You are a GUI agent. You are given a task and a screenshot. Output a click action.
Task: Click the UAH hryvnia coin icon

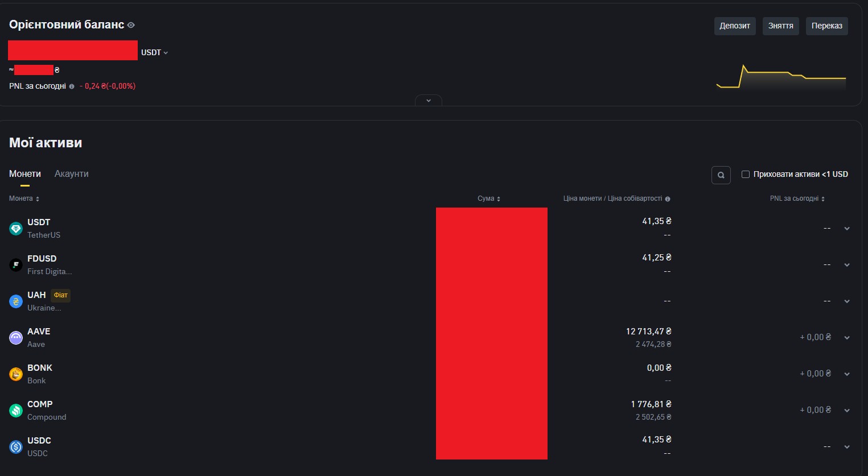pos(16,301)
